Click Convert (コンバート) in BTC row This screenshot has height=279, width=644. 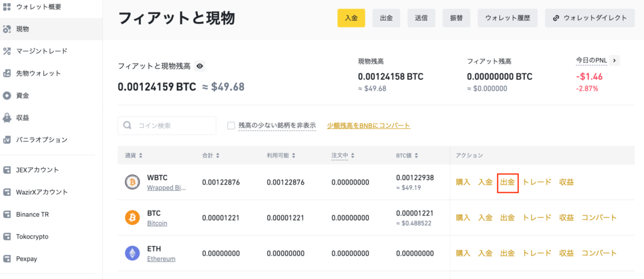[x=599, y=218]
